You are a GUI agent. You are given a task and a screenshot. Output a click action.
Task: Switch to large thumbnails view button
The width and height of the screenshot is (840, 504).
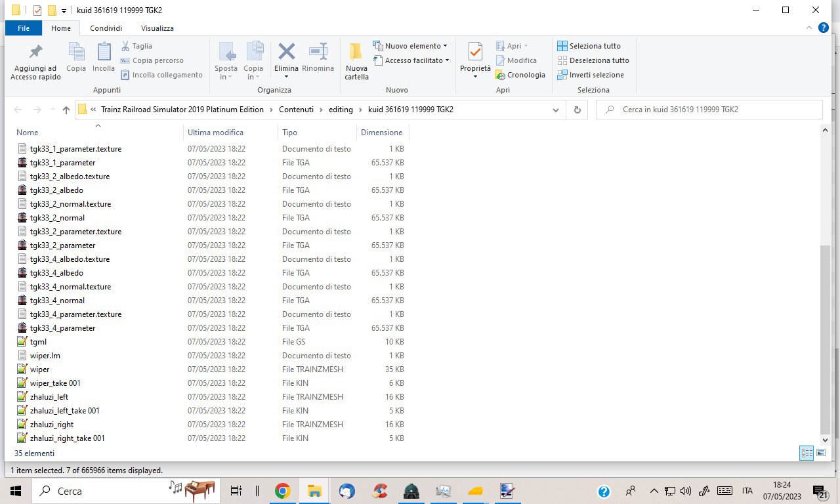tap(821, 453)
